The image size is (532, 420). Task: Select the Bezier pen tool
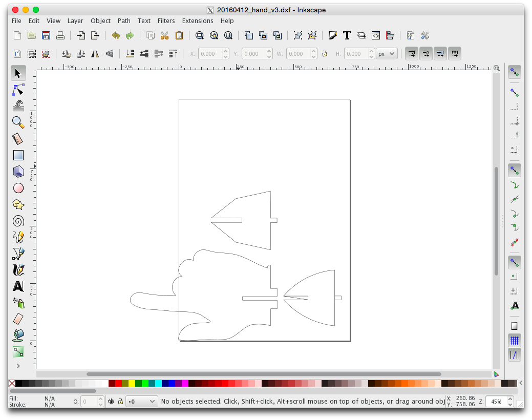click(18, 254)
